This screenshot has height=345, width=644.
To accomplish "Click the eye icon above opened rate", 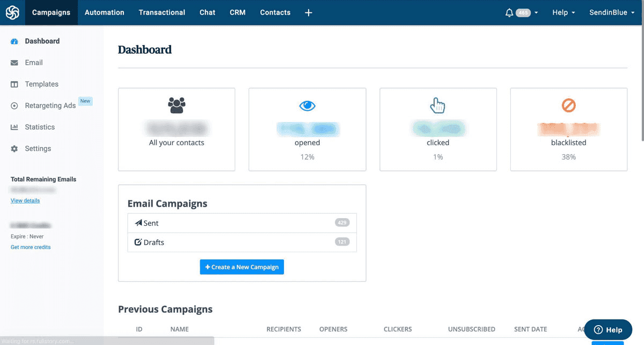I will tap(307, 105).
